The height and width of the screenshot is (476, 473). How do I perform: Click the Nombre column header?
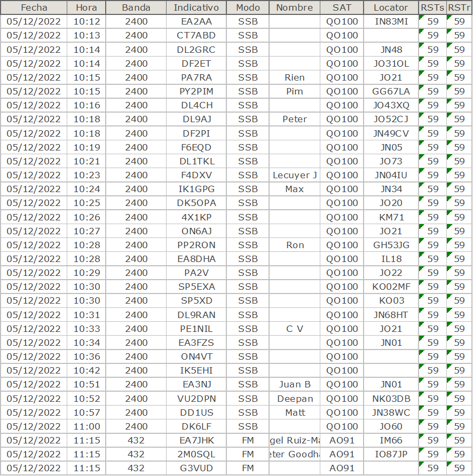tap(295, 7)
